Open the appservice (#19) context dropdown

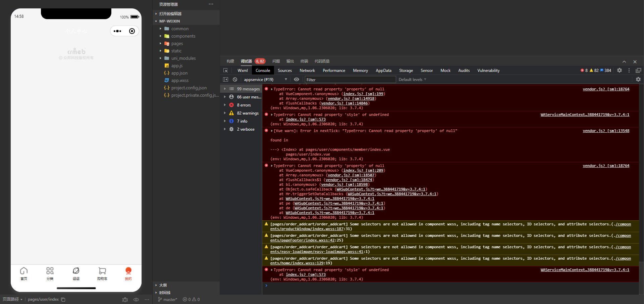pyautogui.click(x=265, y=80)
